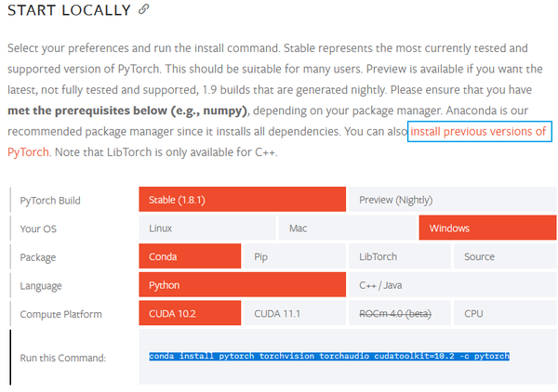Choose Mac as your OS
The height and width of the screenshot is (392, 558).
tap(347, 228)
